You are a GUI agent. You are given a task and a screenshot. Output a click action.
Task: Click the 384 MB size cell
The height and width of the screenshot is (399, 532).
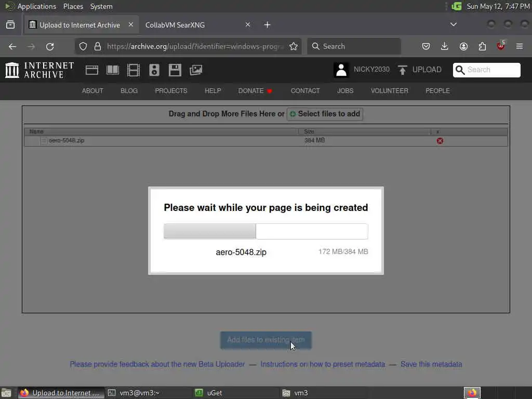coord(314,140)
